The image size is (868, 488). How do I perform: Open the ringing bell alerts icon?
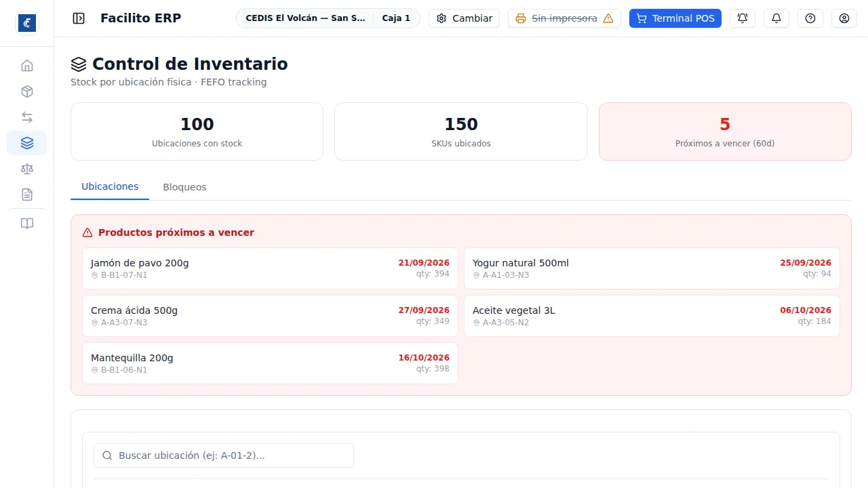click(743, 18)
